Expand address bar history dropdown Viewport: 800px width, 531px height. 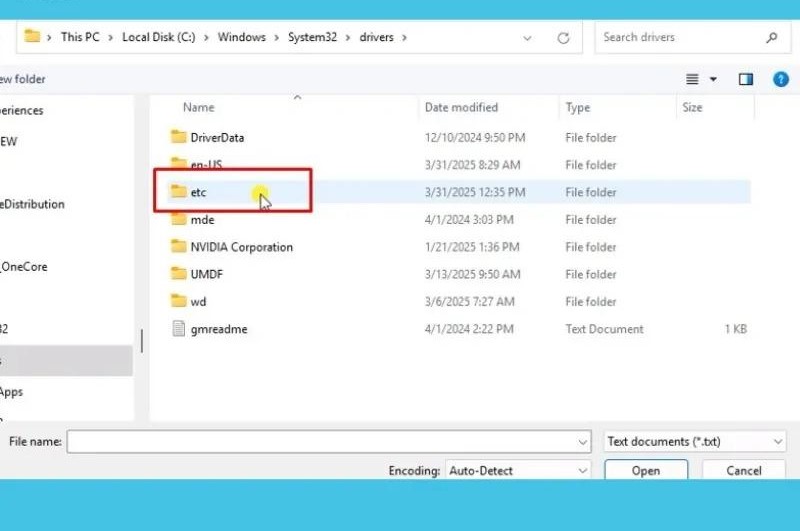[527, 38]
